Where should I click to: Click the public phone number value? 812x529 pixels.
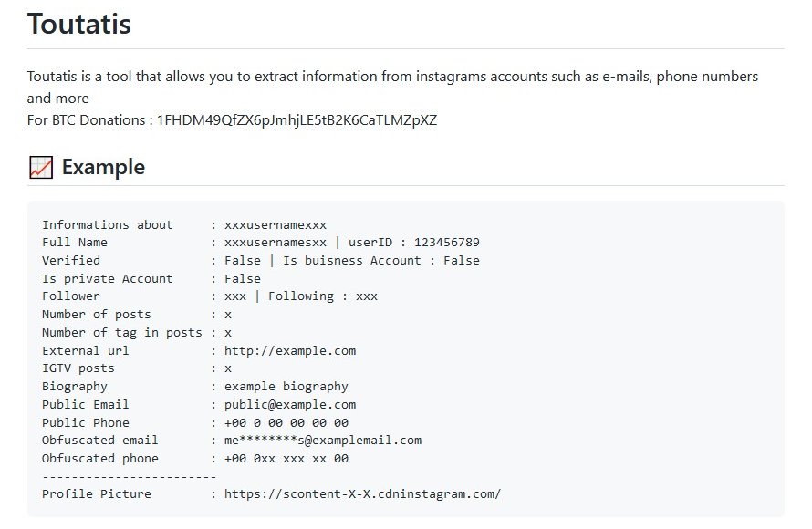point(286,422)
